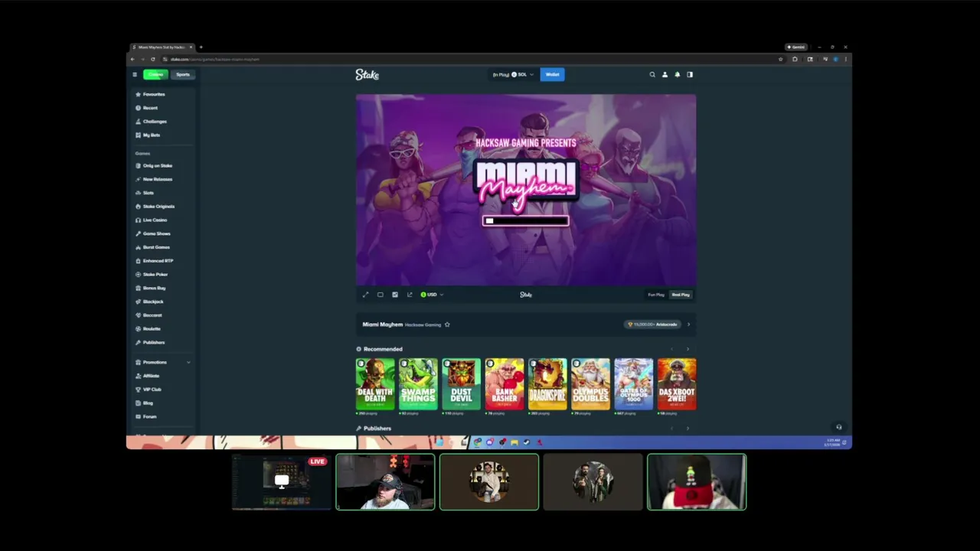
Task: Open Publishers in the sidebar
Action: coord(150,343)
